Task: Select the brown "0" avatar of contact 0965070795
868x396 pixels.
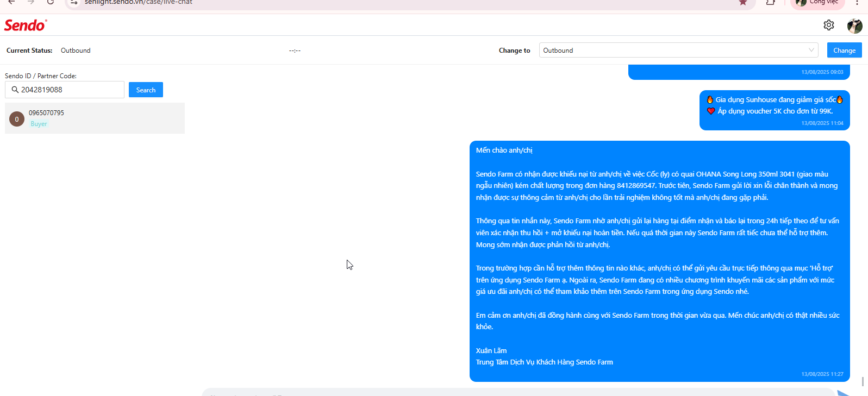Action: pyautogui.click(x=17, y=119)
